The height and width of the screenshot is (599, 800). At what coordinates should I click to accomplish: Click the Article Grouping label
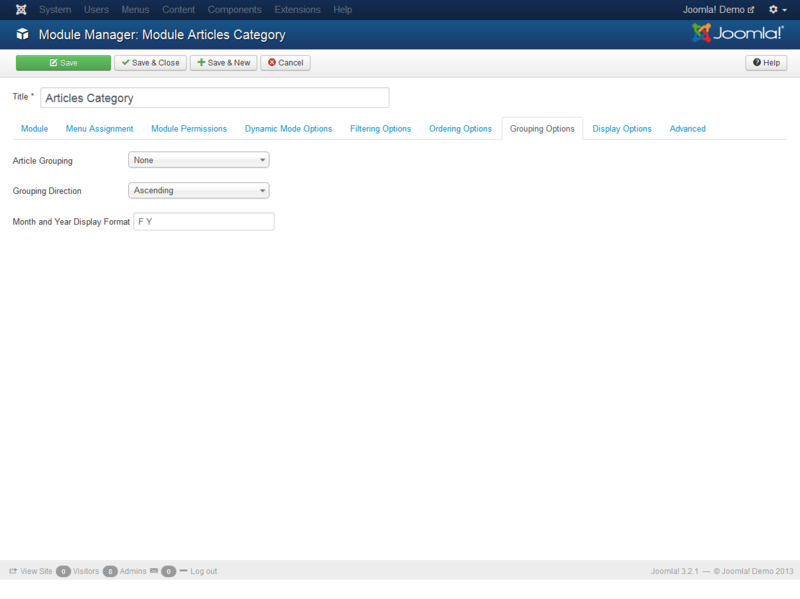42,161
